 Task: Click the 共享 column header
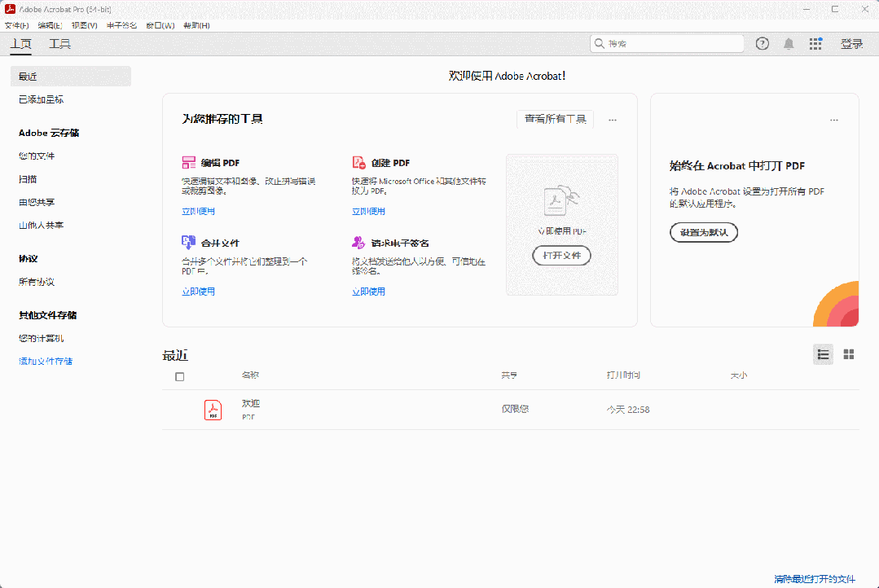pos(509,375)
